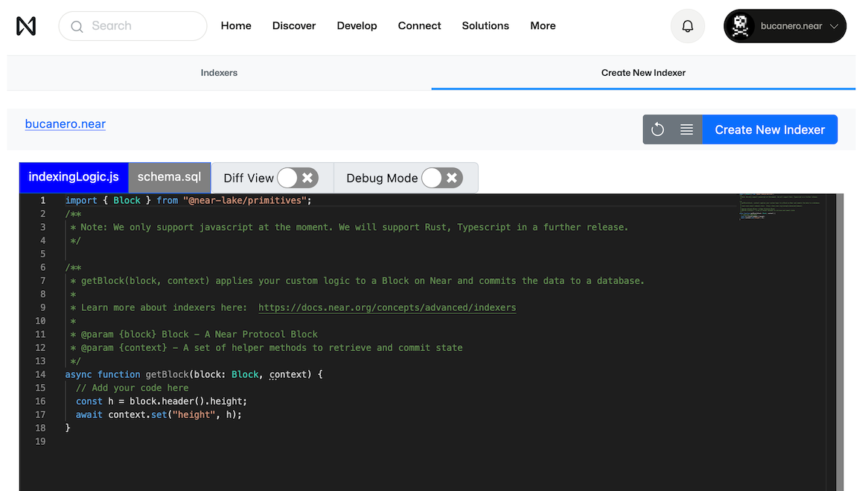Open the More menu
Screen dimensions: 868x491
click(543, 26)
